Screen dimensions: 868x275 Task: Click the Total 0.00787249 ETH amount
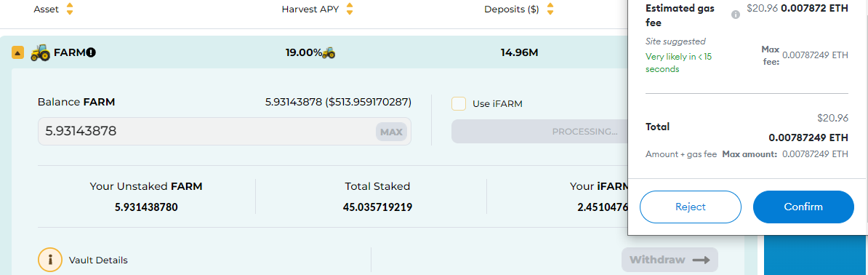pyautogui.click(x=808, y=137)
